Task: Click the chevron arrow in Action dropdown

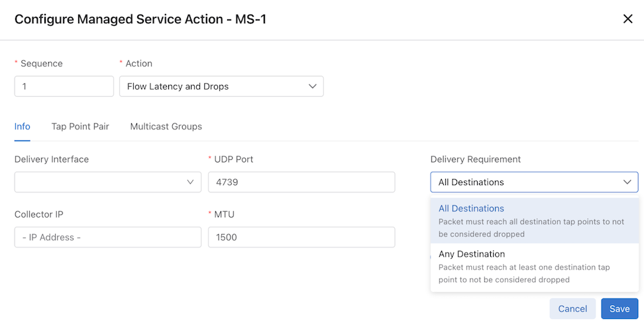Action: 313,86
